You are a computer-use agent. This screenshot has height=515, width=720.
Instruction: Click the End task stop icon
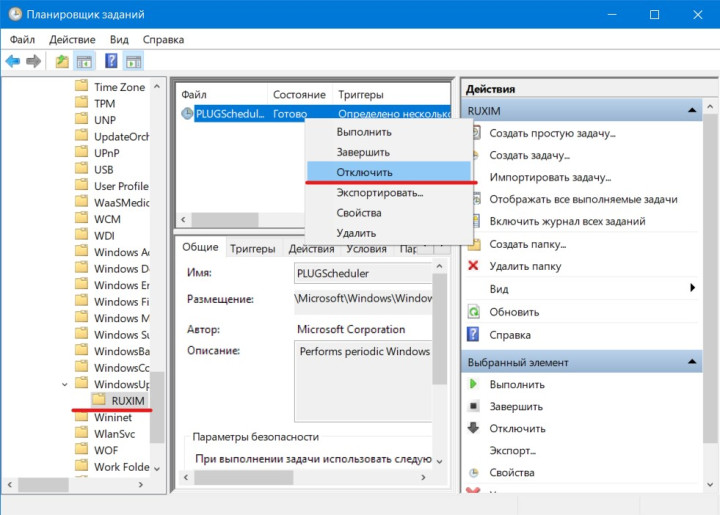click(474, 406)
